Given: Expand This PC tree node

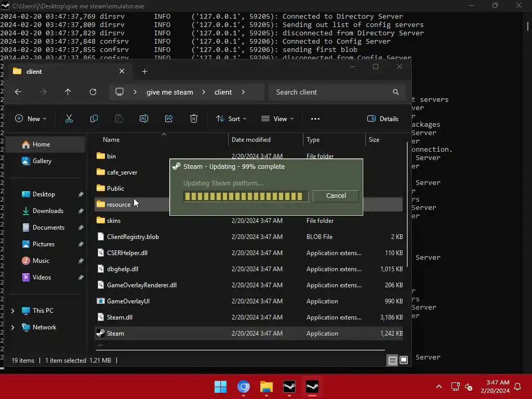Looking at the screenshot, I should 13,311.
